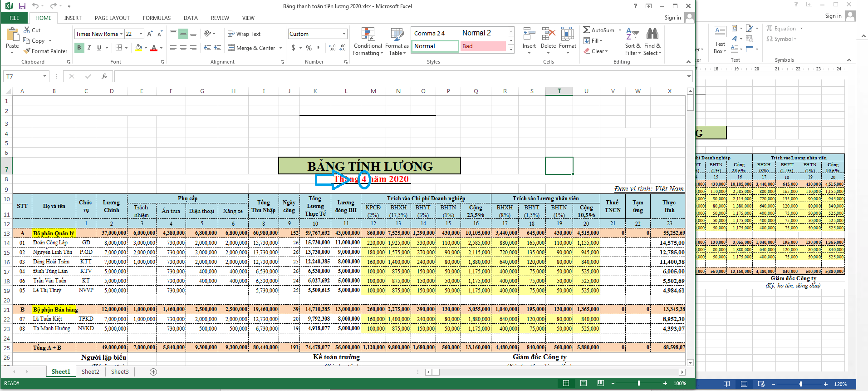This screenshot has height=391, width=868.
Task: Apply Comma Style format
Action: [x=319, y=47]
